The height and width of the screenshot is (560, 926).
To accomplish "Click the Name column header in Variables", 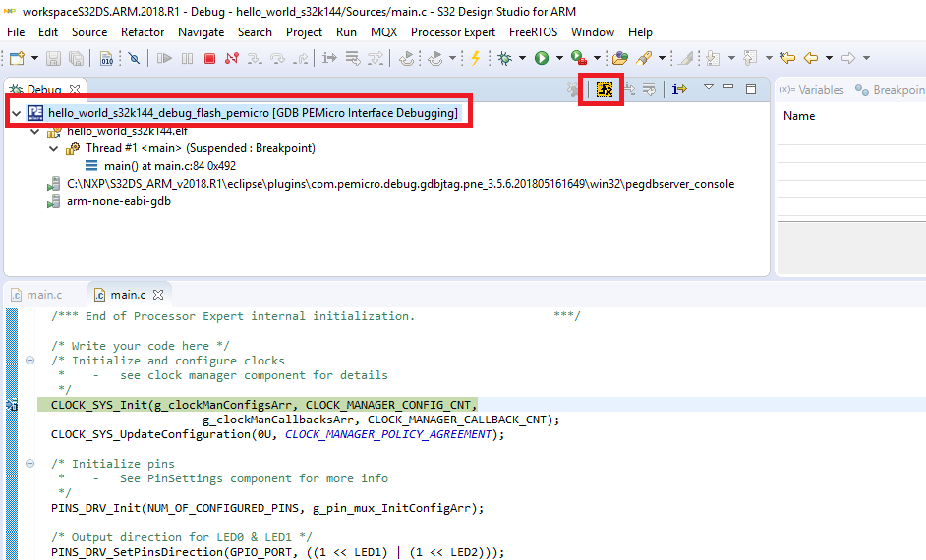I will [799, 116].
